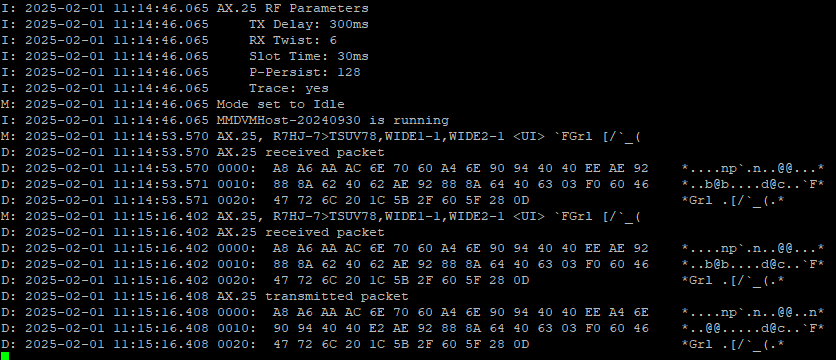Click the 0000 hex row at 11:14:53.570
Image resolution: width=836 pixels, height=360 pixels.
(x=413, y=169)
